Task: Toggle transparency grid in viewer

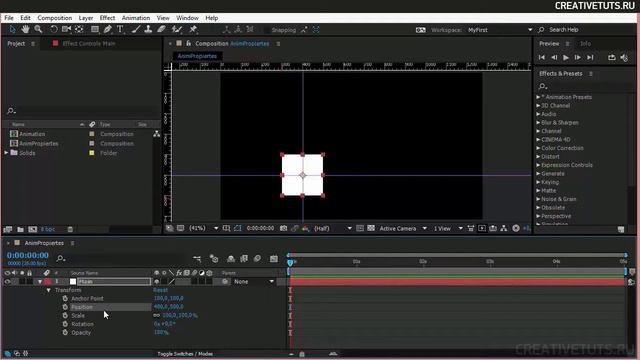Action: pos(371,228)
